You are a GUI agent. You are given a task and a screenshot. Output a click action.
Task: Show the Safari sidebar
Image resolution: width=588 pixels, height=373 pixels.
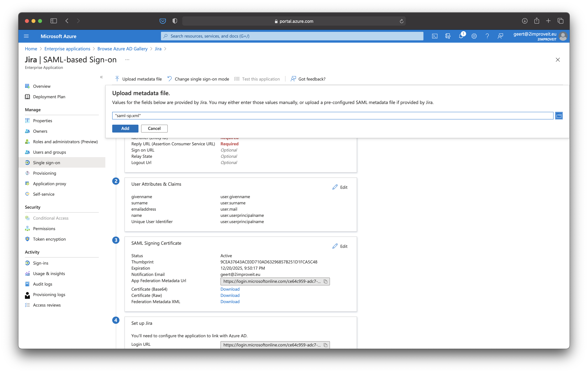click(x=53, y=21)
